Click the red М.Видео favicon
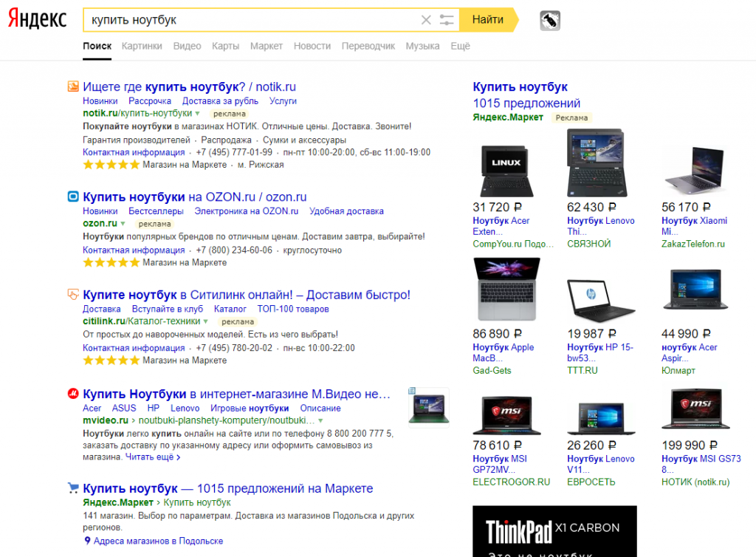 73,394
